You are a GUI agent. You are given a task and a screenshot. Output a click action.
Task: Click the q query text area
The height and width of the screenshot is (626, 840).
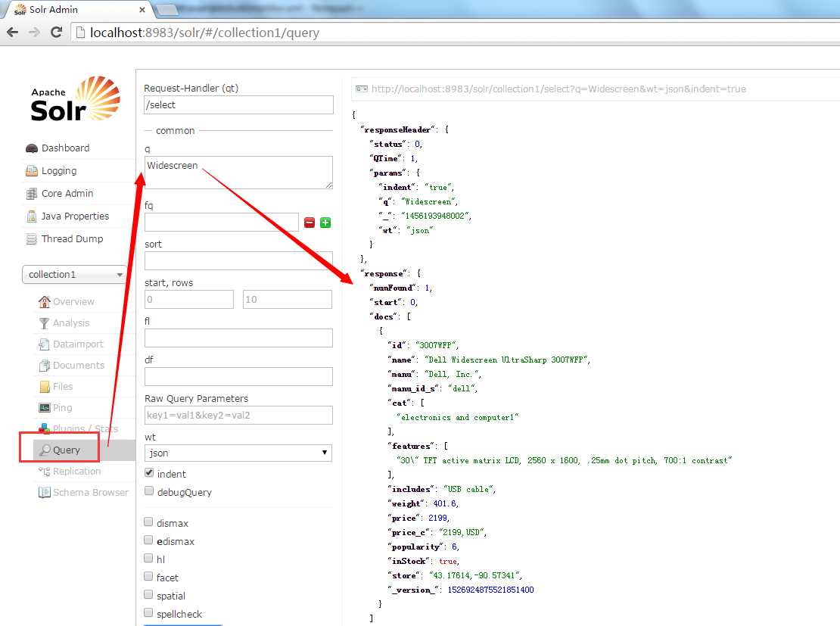click(239, 173)
